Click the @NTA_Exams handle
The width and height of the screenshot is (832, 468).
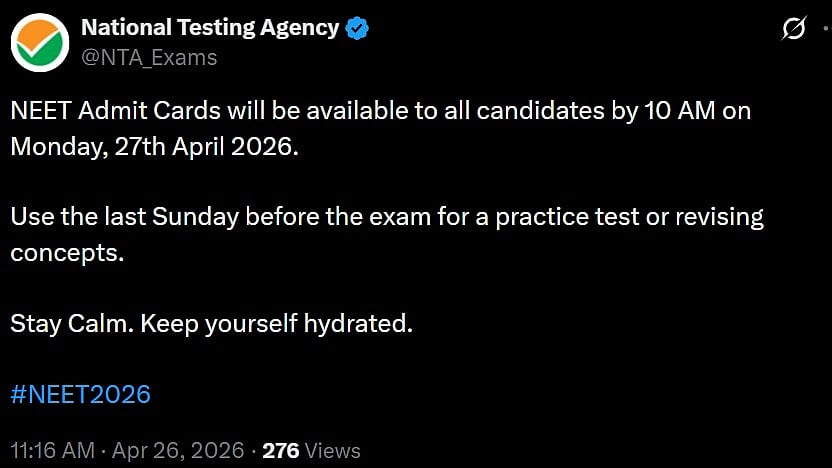click(148, 57)
